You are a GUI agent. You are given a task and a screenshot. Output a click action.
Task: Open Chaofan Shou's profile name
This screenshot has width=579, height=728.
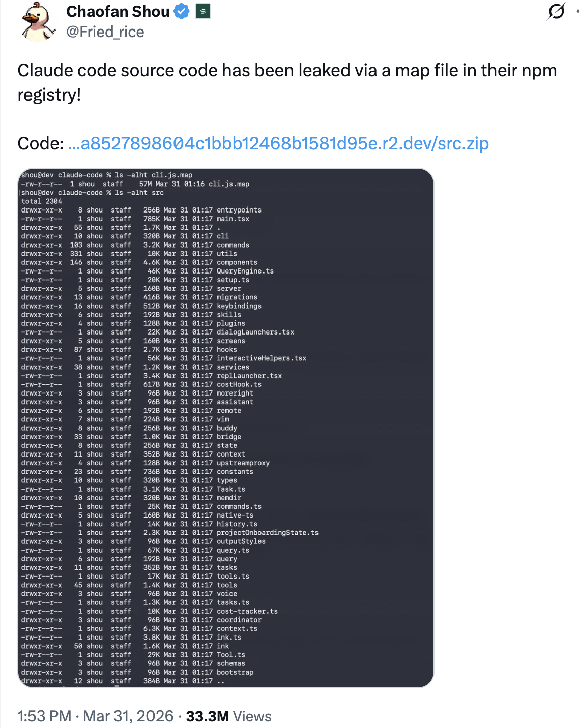tap(118, 11)
